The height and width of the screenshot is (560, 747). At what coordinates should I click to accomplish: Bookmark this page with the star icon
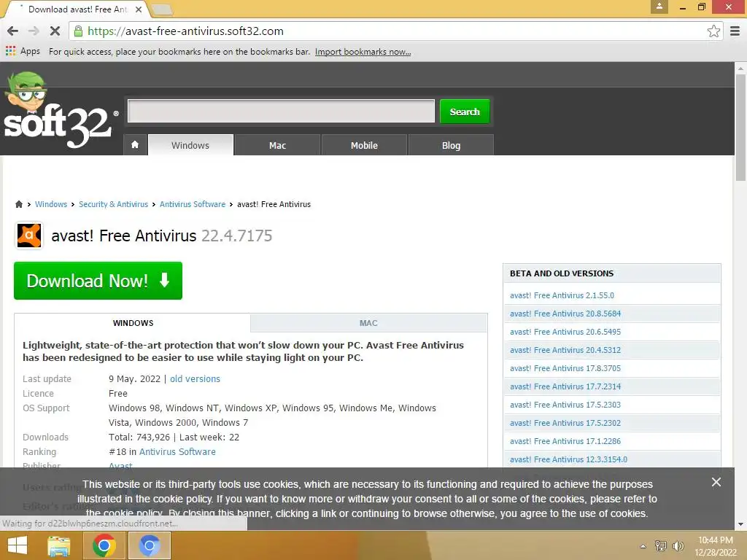[x=713, y=31]
